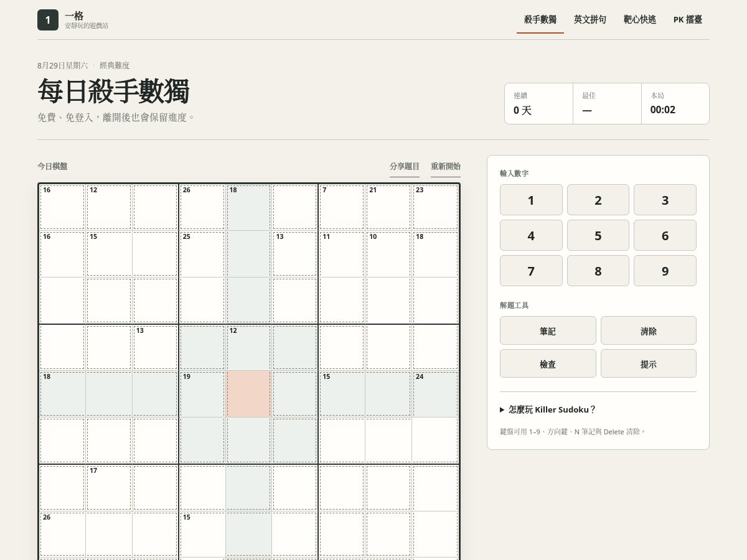Toggle the 筆記 notes mode
This screenshot has width=747, height=560.
(548, 330)
